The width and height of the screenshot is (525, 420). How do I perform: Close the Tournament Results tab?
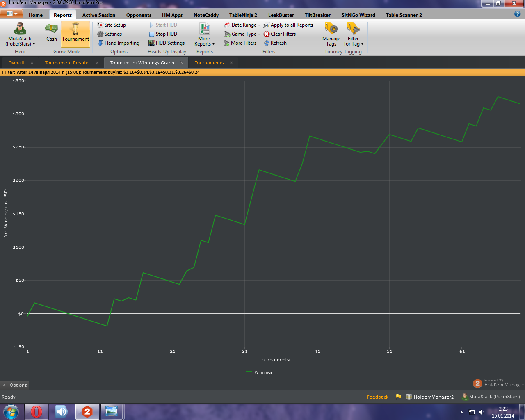point(97,63)
